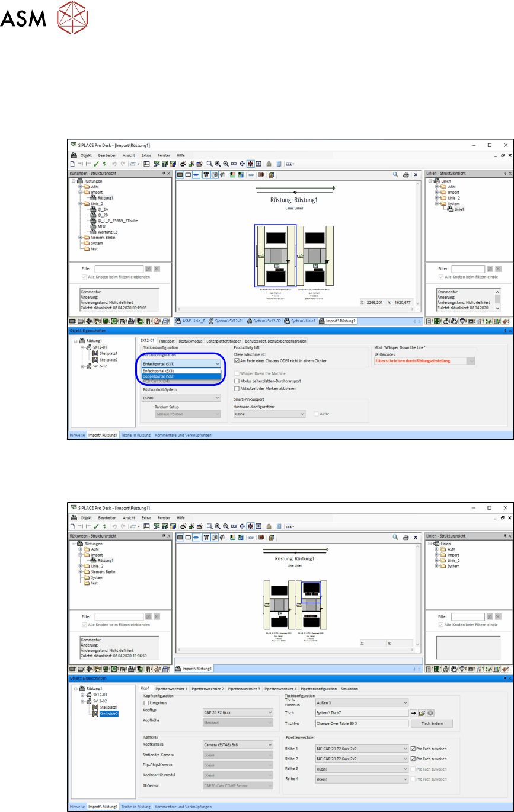Toggle 'Alle Knoten beim Filtern einblenden' in upper left panel
This screenshot has width=514, height=812.
click(x=84, y=276)
